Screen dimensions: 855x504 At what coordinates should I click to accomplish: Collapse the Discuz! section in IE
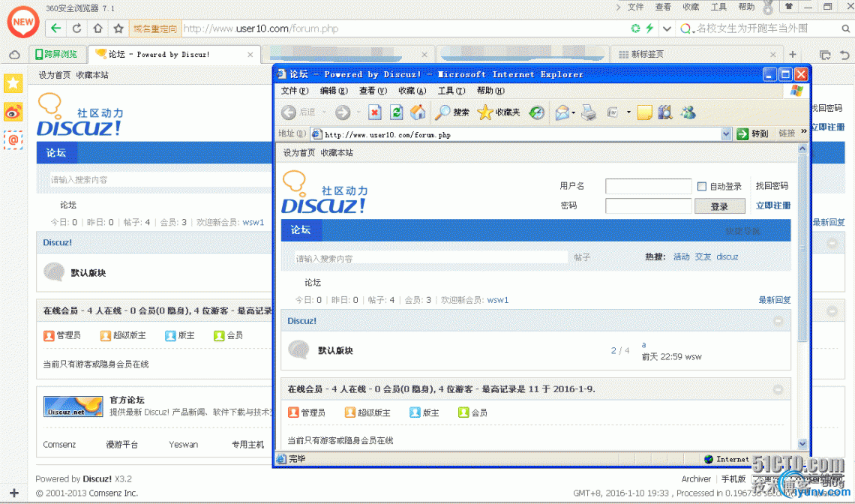[x=778, y=321]
